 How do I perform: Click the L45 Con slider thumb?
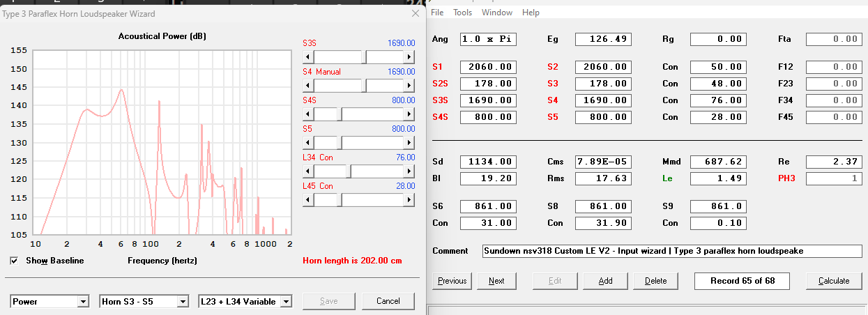coord(339,200)
